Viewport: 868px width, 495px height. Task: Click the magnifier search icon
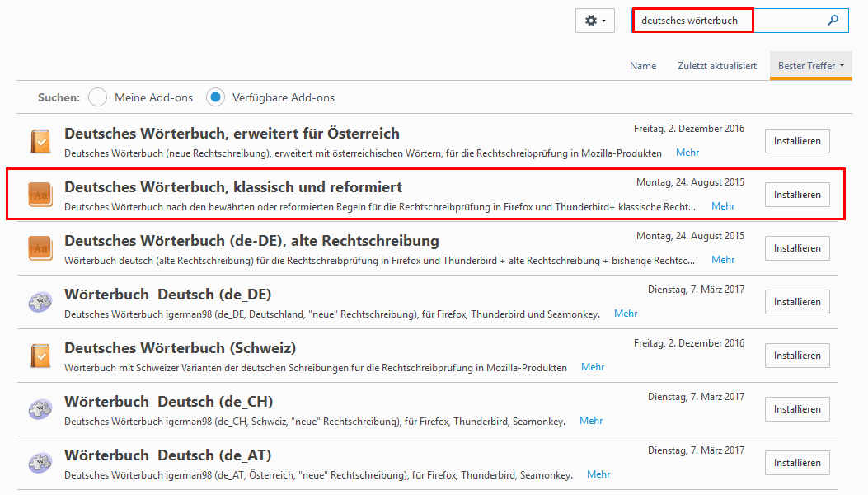pyautogui.click(x=833, y=21)
